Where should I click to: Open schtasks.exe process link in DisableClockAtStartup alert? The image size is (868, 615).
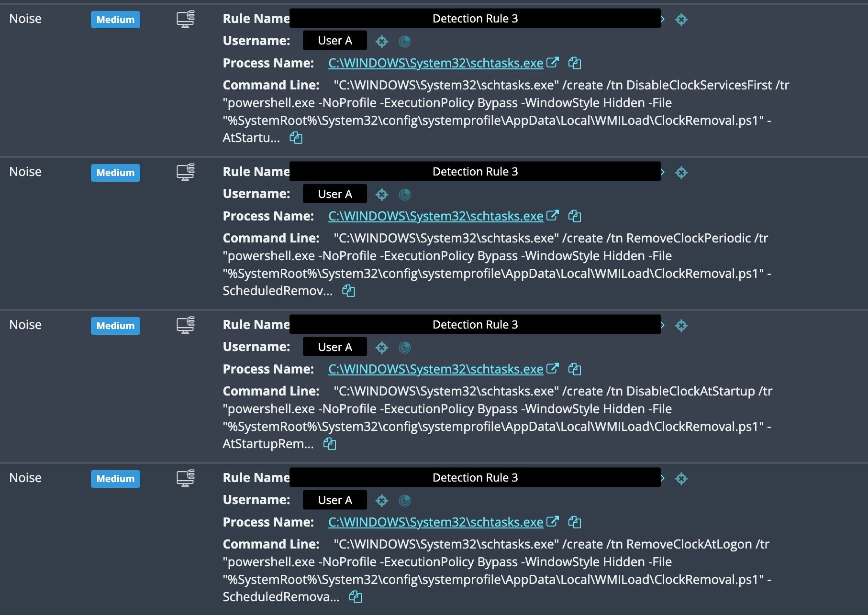[435, 369]
